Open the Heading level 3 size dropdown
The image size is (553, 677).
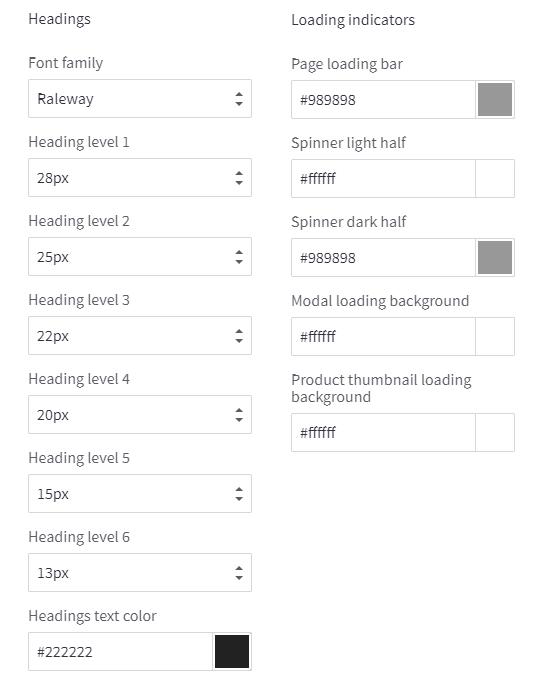tap(140, 335)
